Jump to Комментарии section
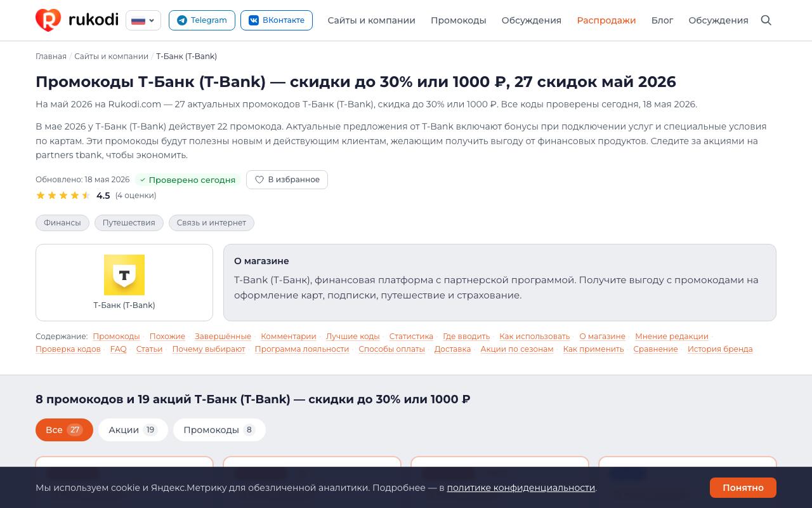Screen dimensions: 812x508 [289, 337]
